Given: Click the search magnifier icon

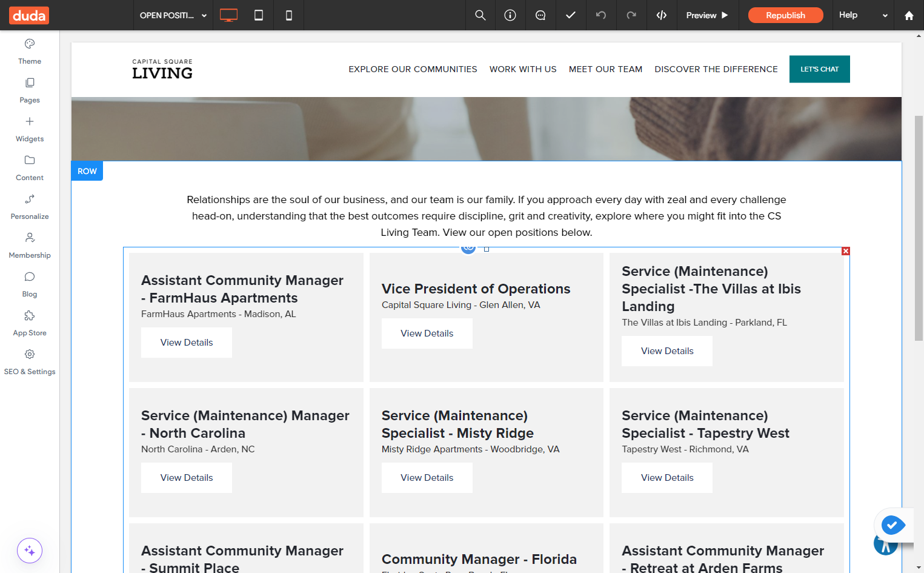Looking at the screenshot, I should [x=480, y=15].
